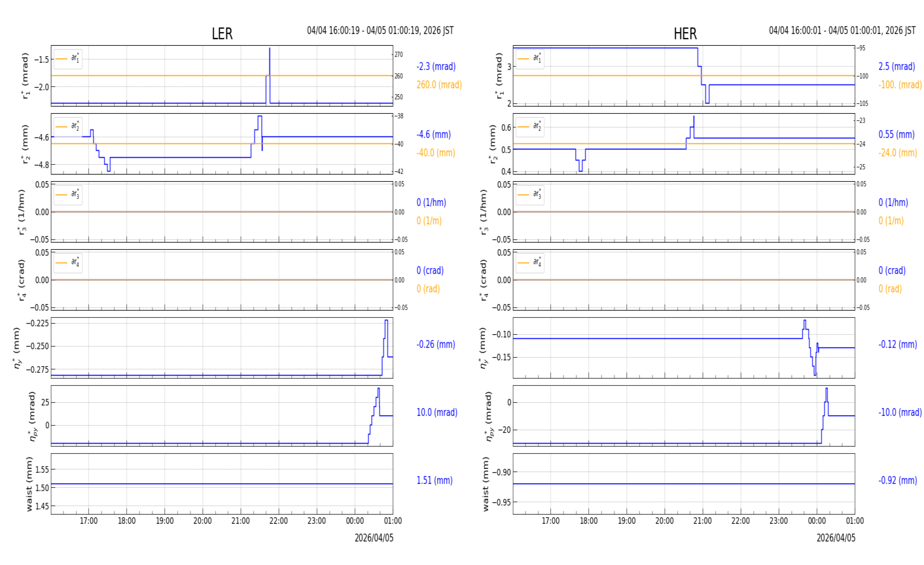Click the LER plot column title
The width and height of the screenshot is (924, 565).
tap(222, 34)
